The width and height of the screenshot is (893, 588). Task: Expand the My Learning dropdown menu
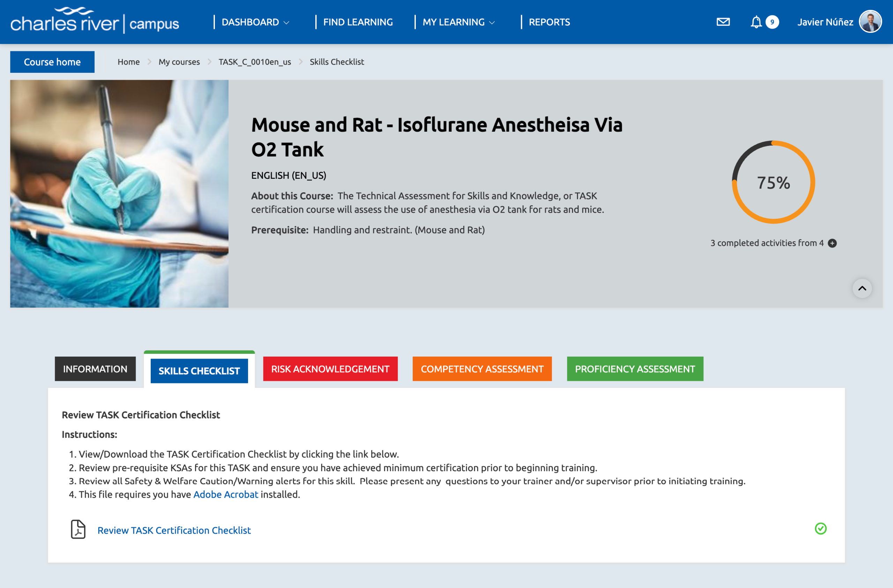458,22
